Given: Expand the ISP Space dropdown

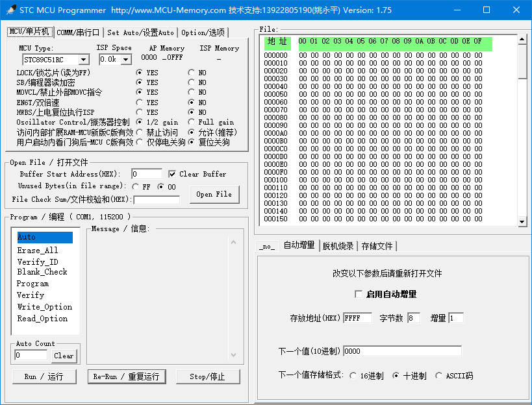Looking at the screenshot, I should [x=126, y=60].
